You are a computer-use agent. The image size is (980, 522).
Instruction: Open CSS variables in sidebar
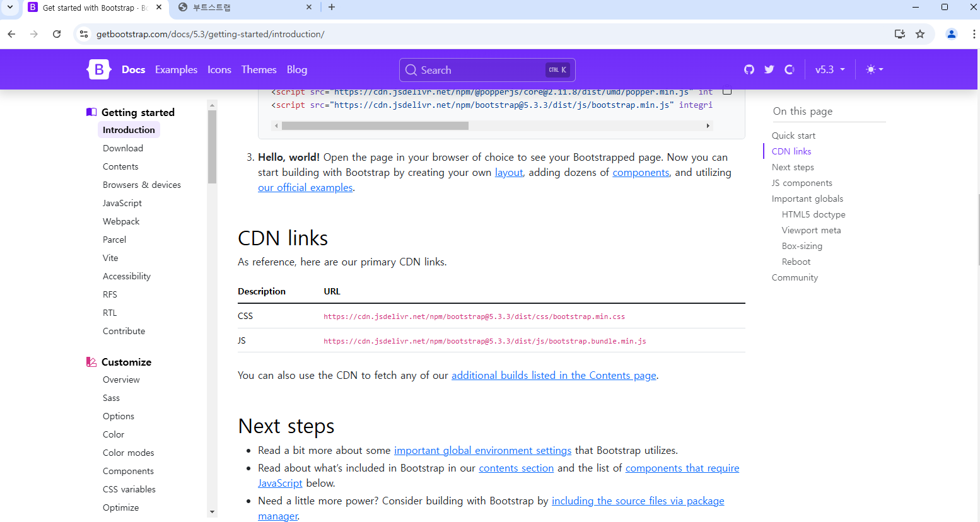(x=129, y=489)
